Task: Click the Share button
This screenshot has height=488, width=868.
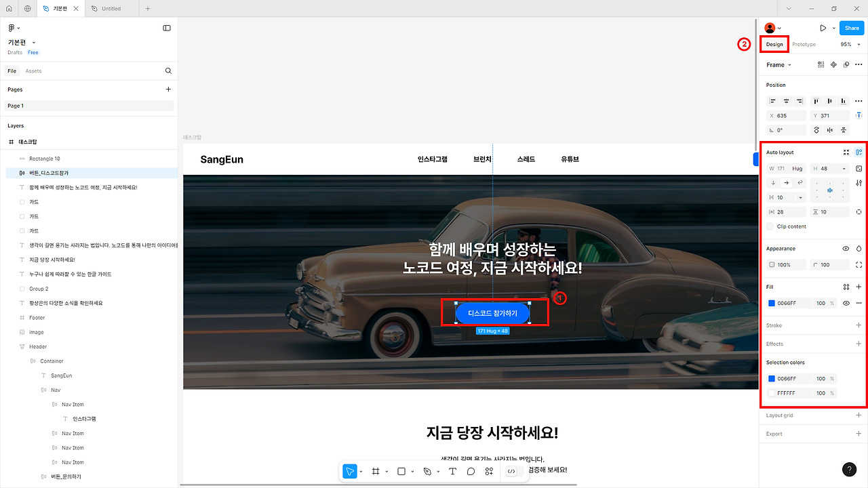Action: [x=852, y=28]
